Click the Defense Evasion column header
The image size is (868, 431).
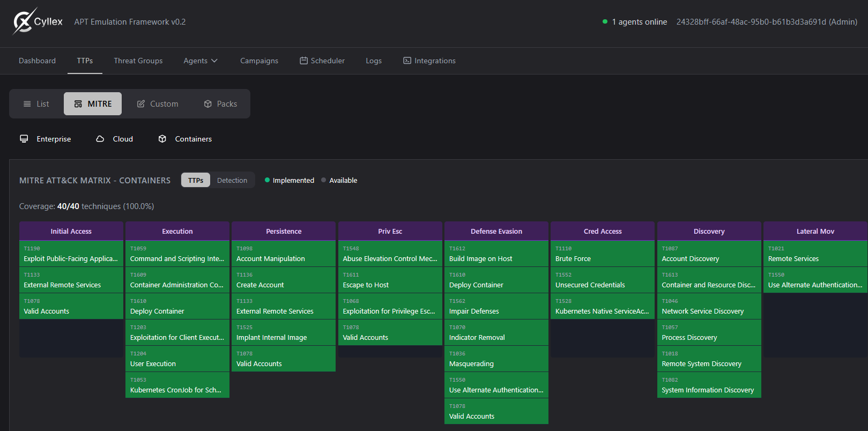(496, 231)
